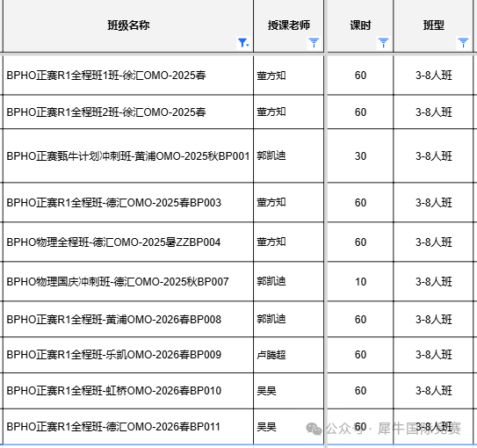Select teacher cell 卢腾超
This screenshot has width=477, height=448.
289,355
